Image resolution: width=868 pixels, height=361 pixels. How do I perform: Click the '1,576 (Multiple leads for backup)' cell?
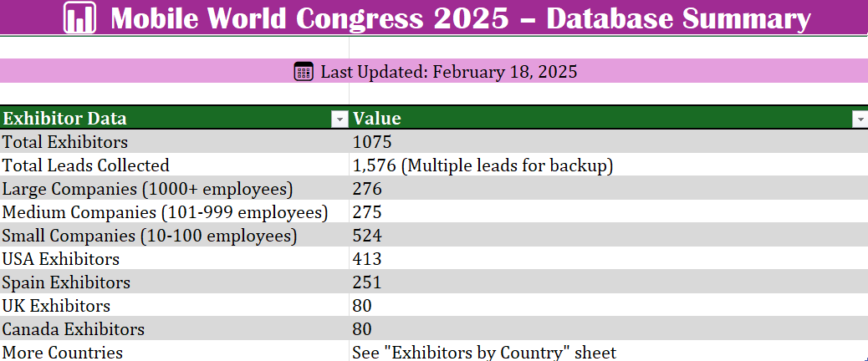tap(609, 165)
